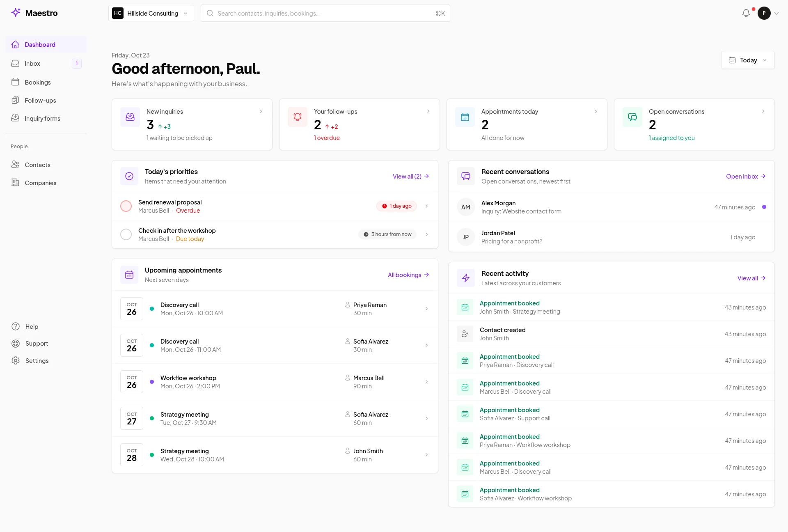Screen dimensions: 788x532
Task: Click the Maestro sparkle logo icon
Action: pyautogui.click(x=16, y=13)
